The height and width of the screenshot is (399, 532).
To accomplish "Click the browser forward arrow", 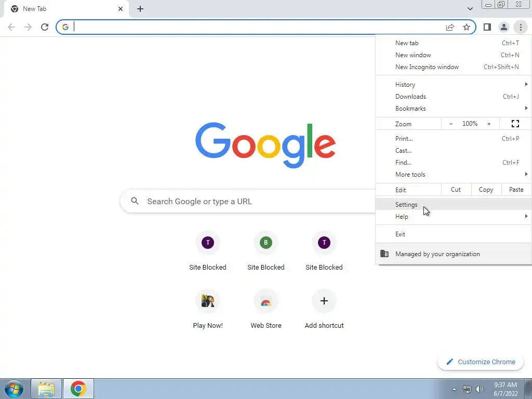I will coord(28,27).
